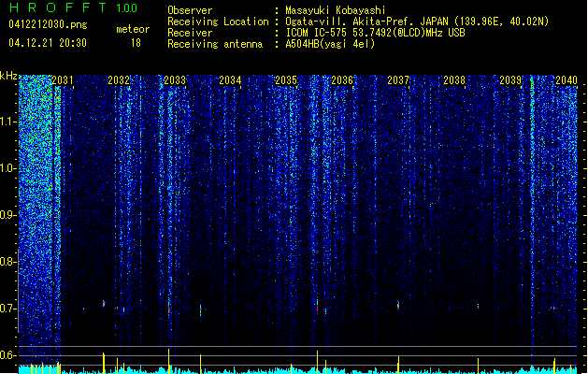
Task: Click the kHz axis unit label
Action: tap(8, 76)
